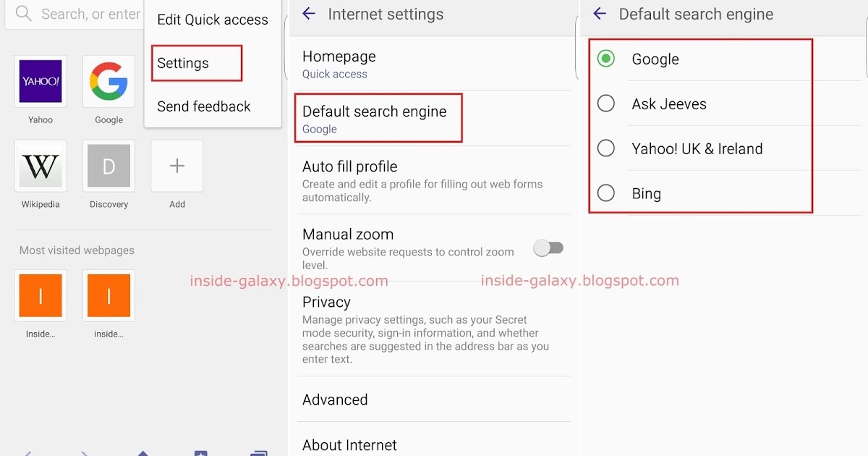Open the bookmarks icon in bottom toolbar
The height and width of the screenshot is (456, 868).
[x=200, y=451]
